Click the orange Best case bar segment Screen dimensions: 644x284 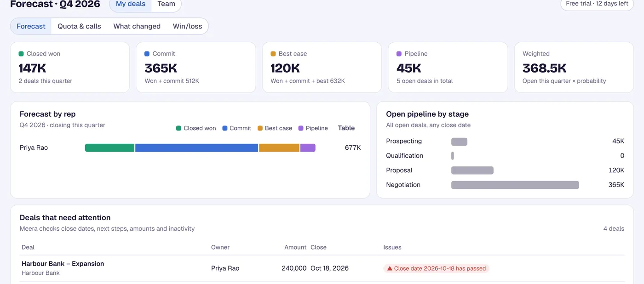tap(279, 148)
